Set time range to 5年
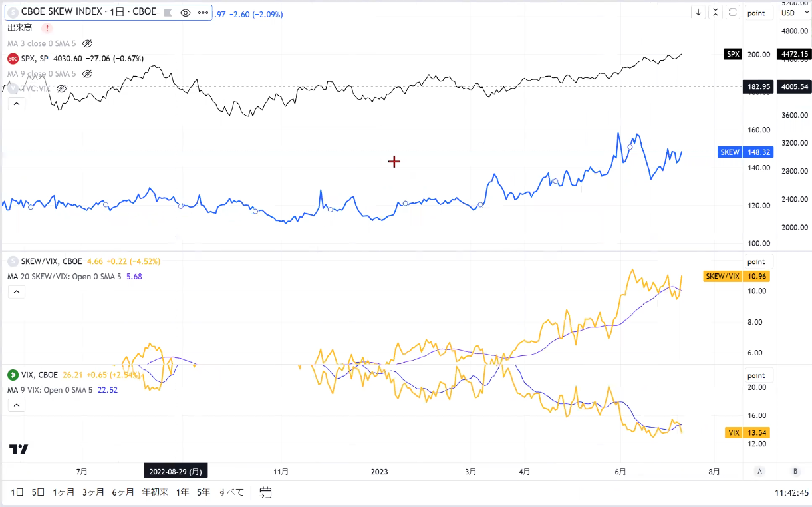 tap(203, 492)
